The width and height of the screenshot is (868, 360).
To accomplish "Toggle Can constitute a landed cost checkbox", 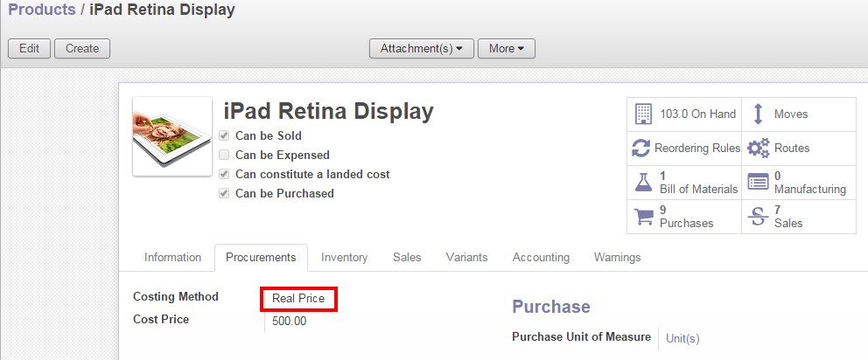I will click(x=224, y=174).
